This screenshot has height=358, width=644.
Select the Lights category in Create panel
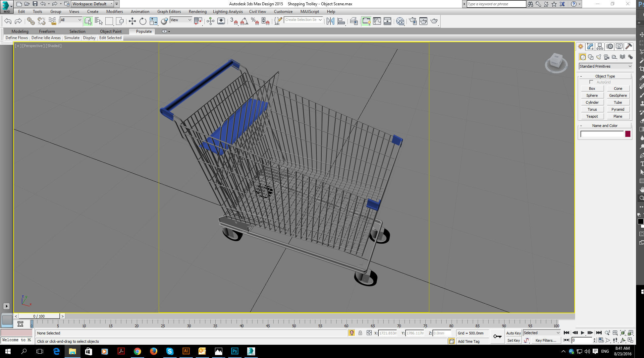click(x=598, y=57)
